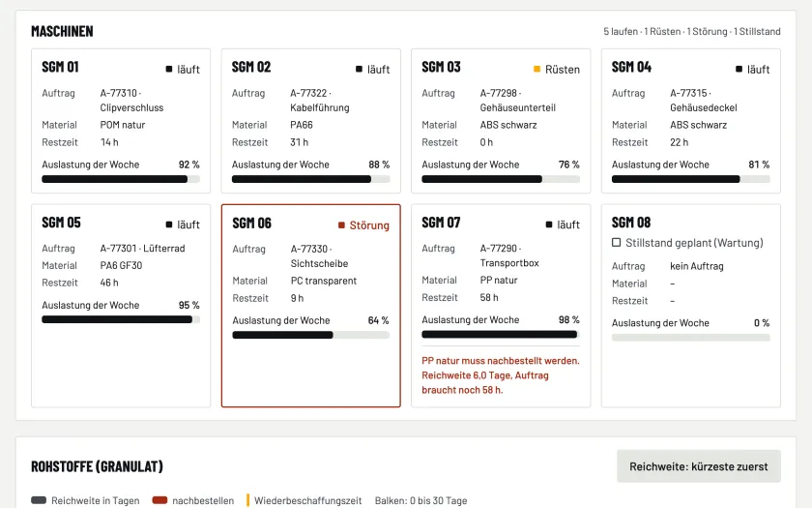Click the 31 h remaining time
This screenshot has height=508, width=812.
click(300, 142)
